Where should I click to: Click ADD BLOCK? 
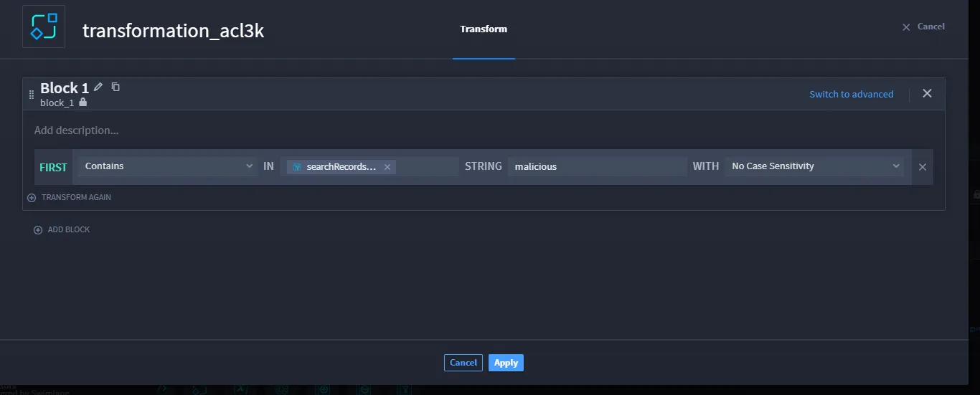(x=69, y=230)
